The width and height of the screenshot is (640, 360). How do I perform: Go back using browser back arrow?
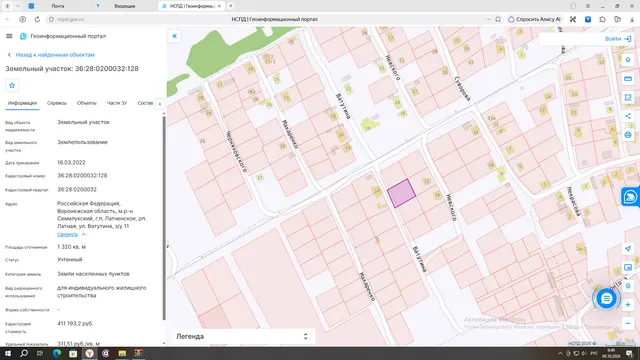[8, 19]
